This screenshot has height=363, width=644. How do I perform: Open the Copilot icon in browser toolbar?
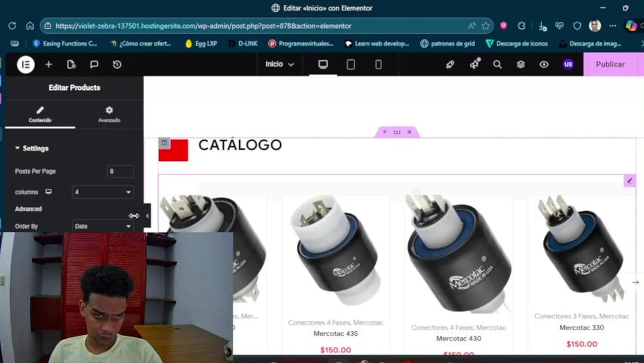tap(631, 26)
